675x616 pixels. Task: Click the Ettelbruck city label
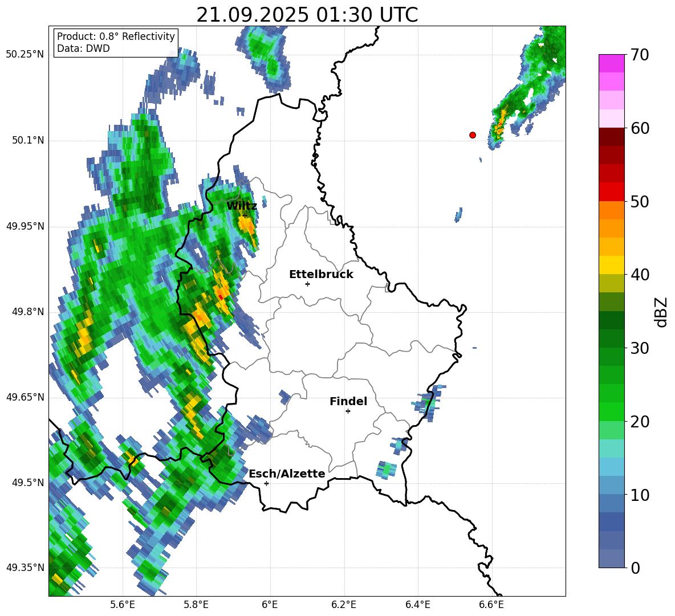(321, 275)
